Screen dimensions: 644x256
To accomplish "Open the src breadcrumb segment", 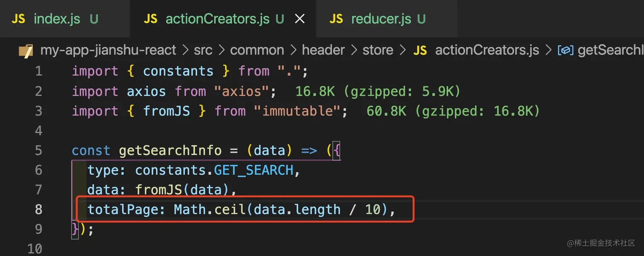I will coord(203,50).
